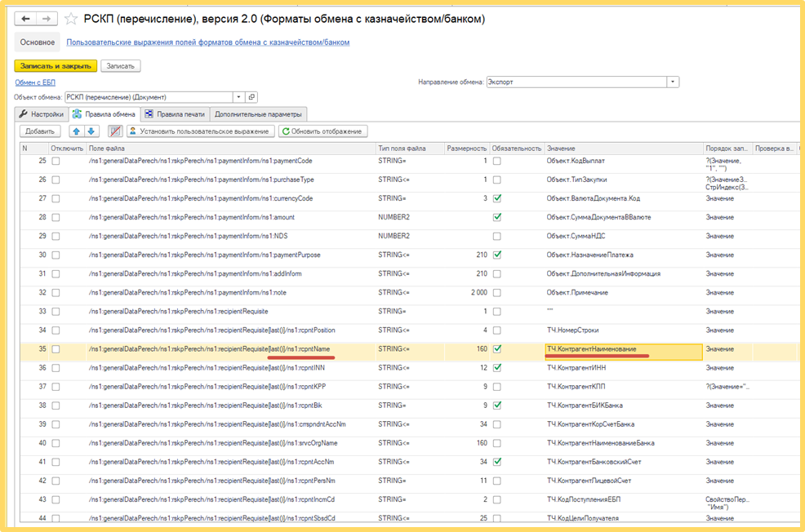Image resolution: width=805 pixels, height=532 pixels.
Task: Click the Добавить button
Action: click(x=40, y=131)
